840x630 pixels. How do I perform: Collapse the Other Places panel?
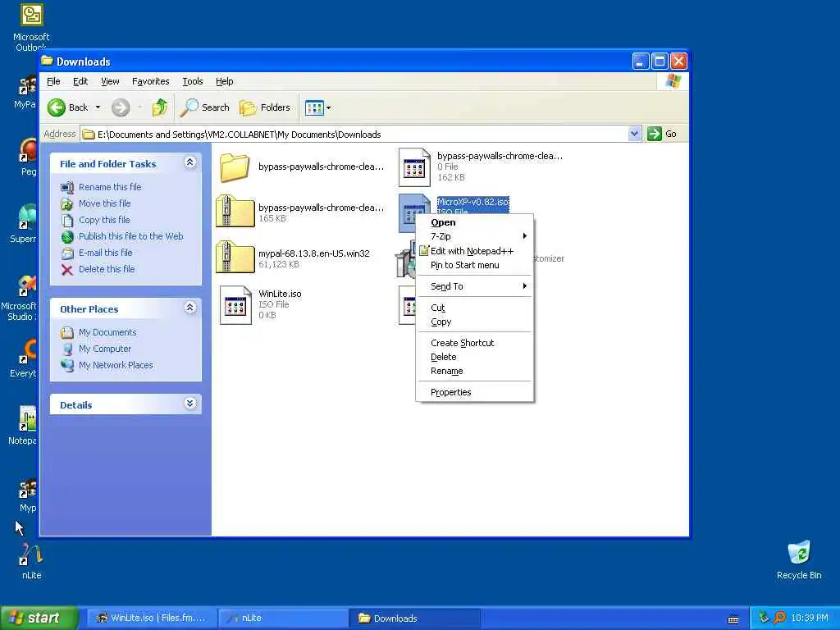pyautogui.click(x=190, y=308)
